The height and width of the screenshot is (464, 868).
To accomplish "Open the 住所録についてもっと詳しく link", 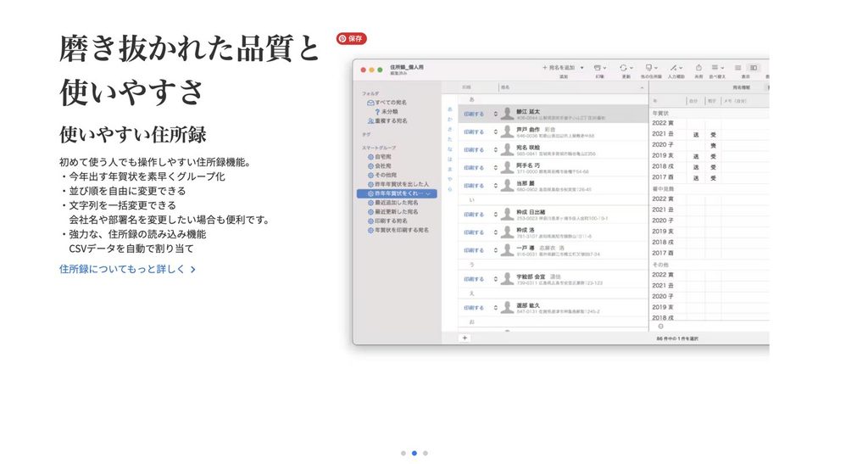I will (127, 269).
